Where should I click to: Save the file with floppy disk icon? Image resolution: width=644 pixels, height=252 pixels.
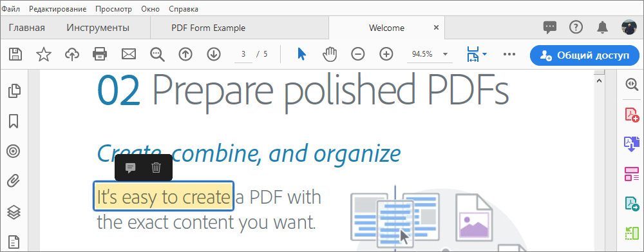point(15,54)
